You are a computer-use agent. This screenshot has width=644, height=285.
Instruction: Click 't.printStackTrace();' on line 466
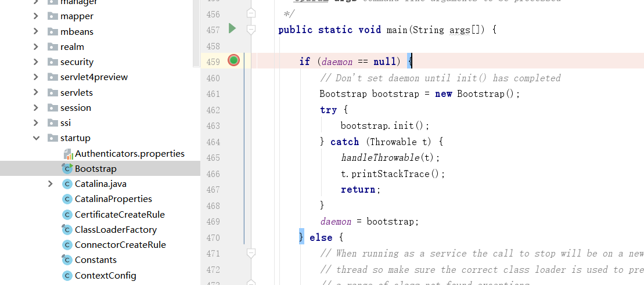click(x=393, y=174)
